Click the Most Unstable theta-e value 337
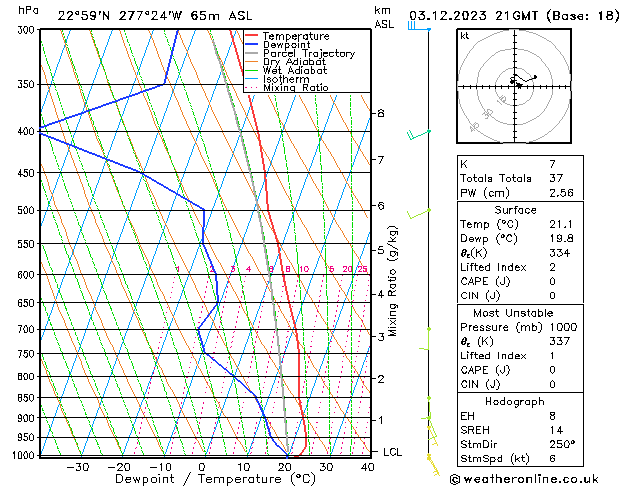The image size is (629, 486). click(x=560, y=341)
